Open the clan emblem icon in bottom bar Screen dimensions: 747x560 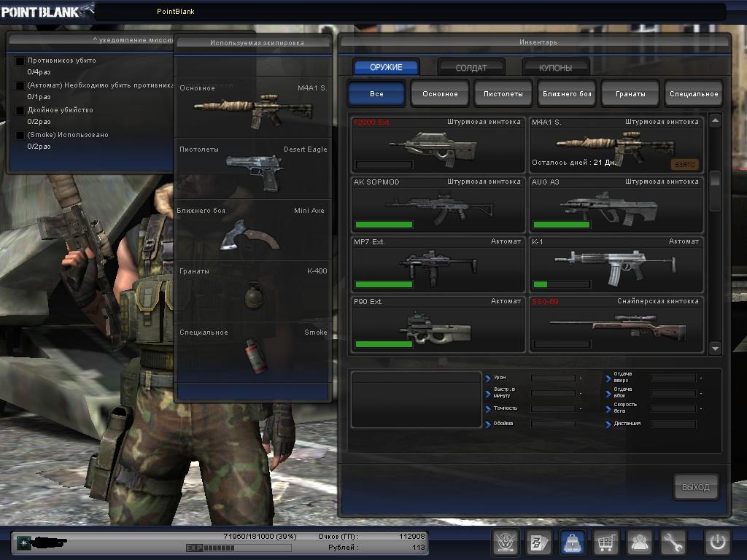[x=505, y=542]
